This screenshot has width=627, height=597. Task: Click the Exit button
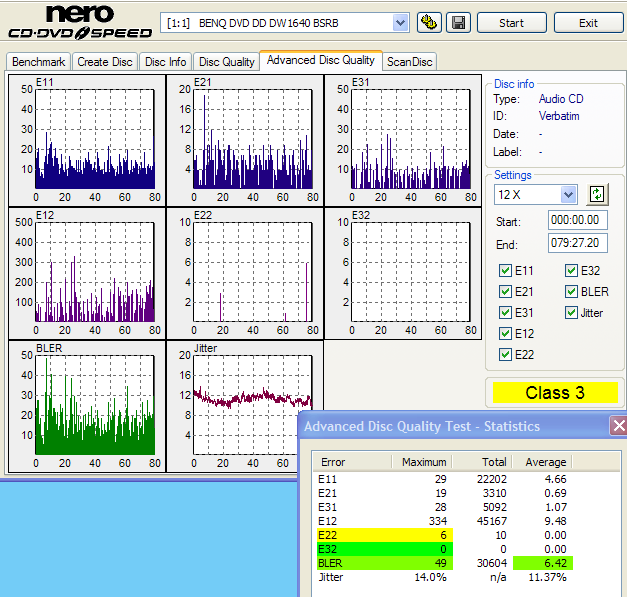pos(588,22)
